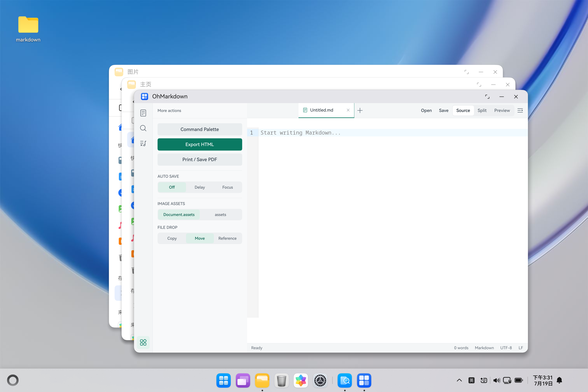This screenshot has height=392, width=588.
Task: Open the document files sidebar icon
Action: [143, 113]
